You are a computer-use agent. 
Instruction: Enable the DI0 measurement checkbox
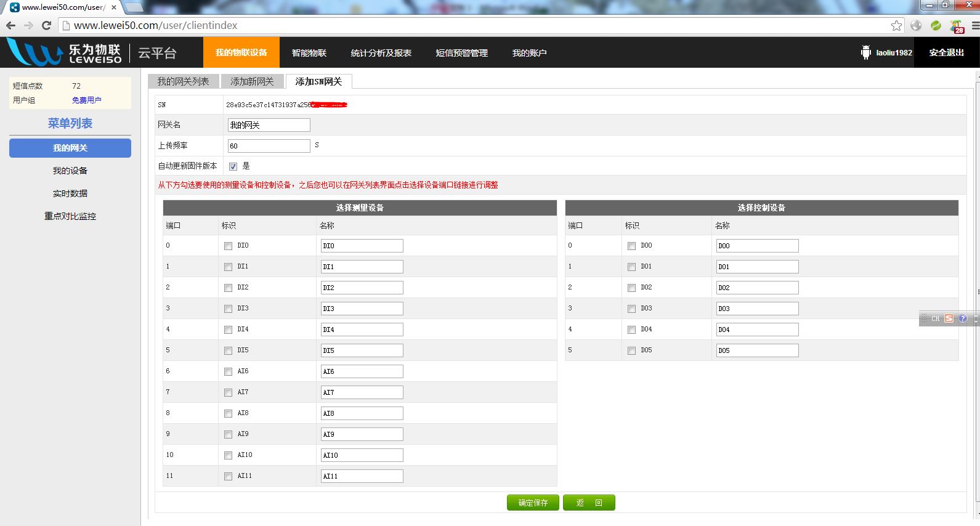228,246
